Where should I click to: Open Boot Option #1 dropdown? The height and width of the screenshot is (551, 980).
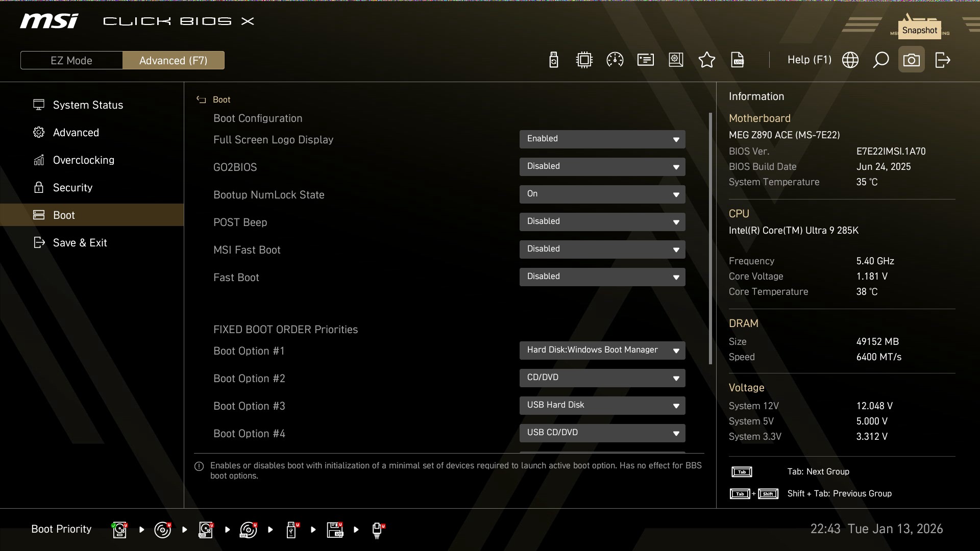[x=602, y=350]
